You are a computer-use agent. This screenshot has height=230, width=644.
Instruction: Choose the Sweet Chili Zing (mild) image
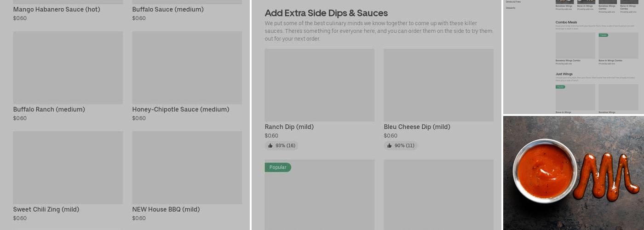(x=68, y=167)
